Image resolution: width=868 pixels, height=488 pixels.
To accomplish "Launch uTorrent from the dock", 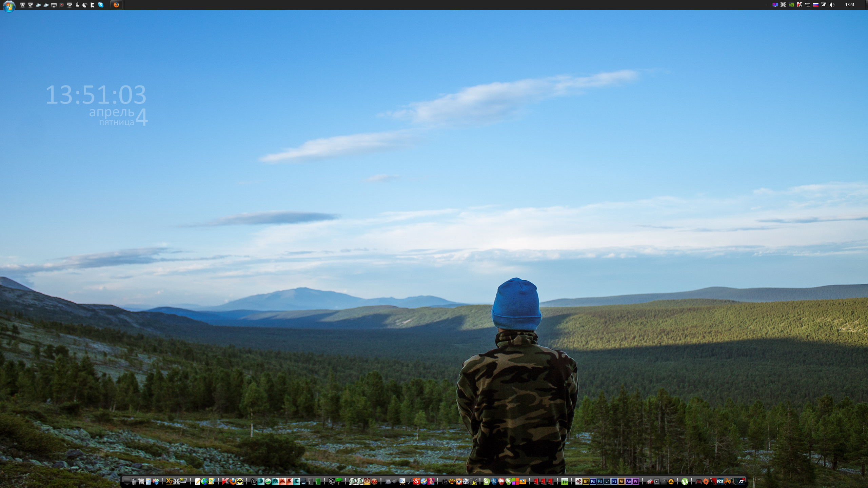I will point(685,481).
